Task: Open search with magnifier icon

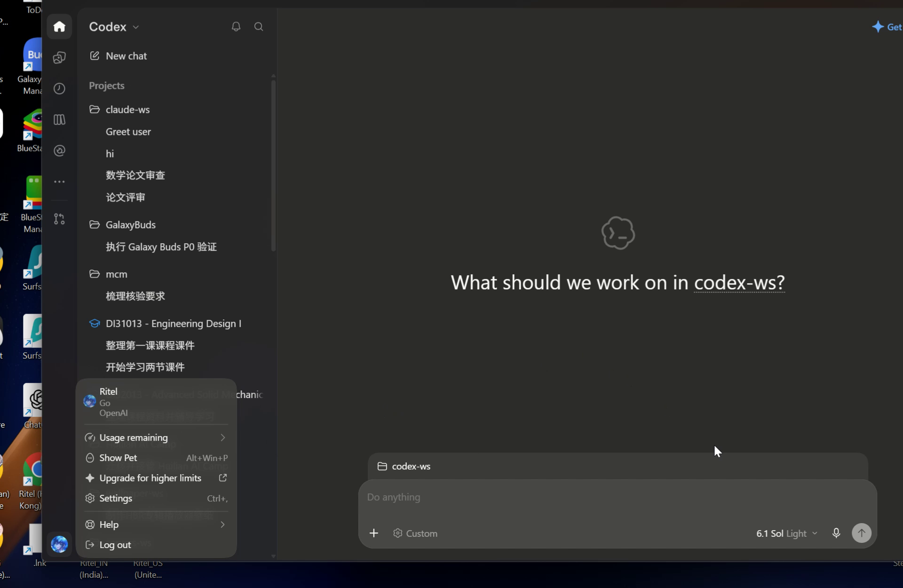Action: pos(259,27)
